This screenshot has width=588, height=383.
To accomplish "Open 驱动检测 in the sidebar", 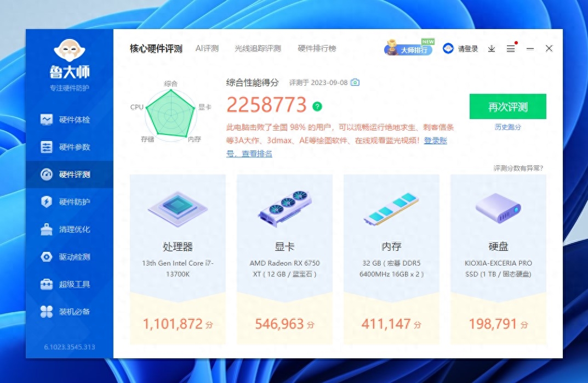I will (70, 257).
